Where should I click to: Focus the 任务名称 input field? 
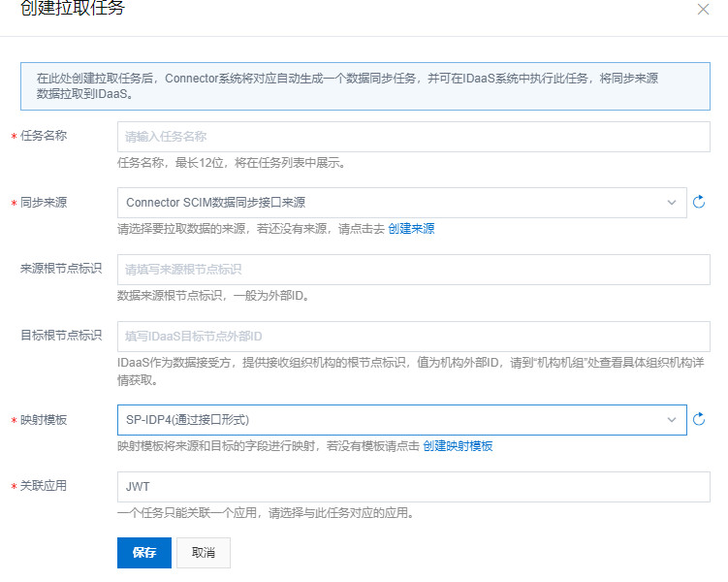click(x=413, y=137)
